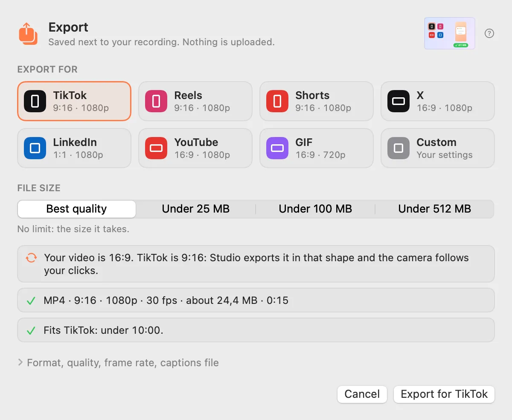
Task: Choose Under 512 MB file size
Action: (434, 209)
